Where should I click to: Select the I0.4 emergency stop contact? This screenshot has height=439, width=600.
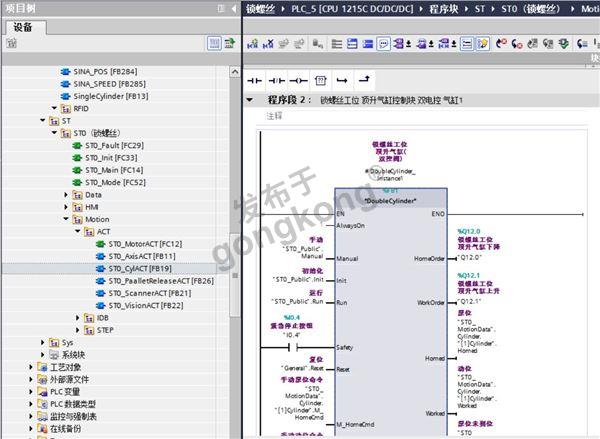click(293, 347)
